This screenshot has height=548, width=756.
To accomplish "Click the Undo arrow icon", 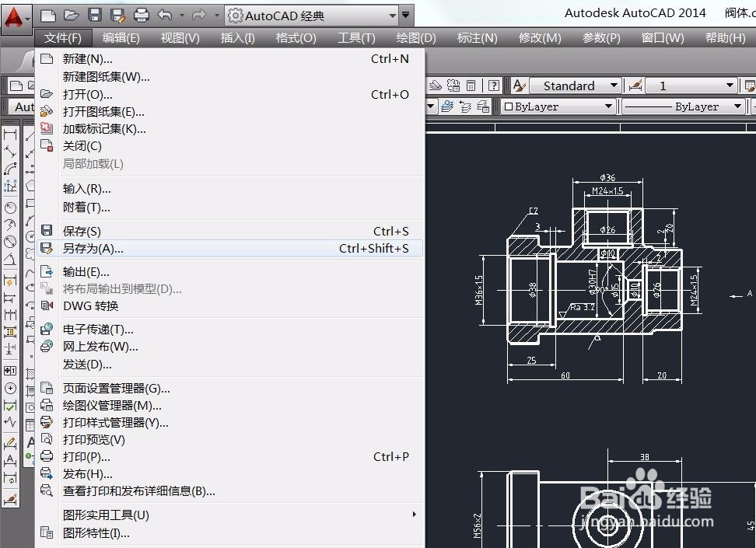I will (165, 16).
